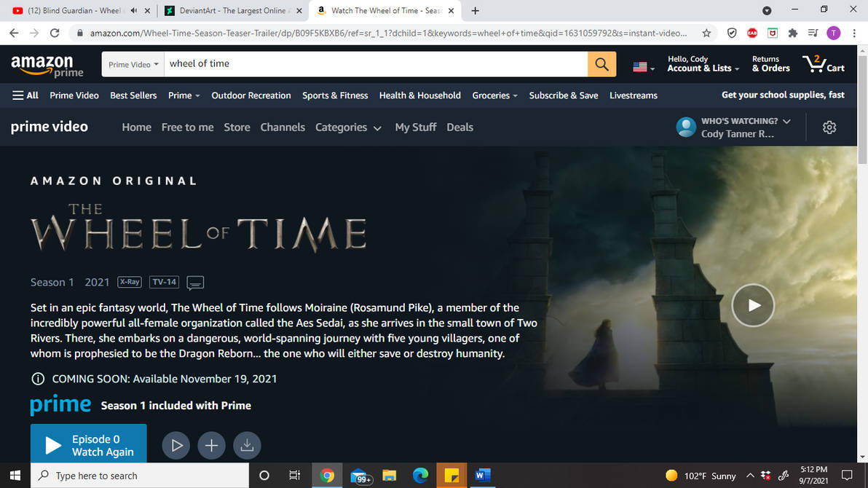Go back to the previous page
This screenshot has width=868, height=488.
[x=14, y=34]
